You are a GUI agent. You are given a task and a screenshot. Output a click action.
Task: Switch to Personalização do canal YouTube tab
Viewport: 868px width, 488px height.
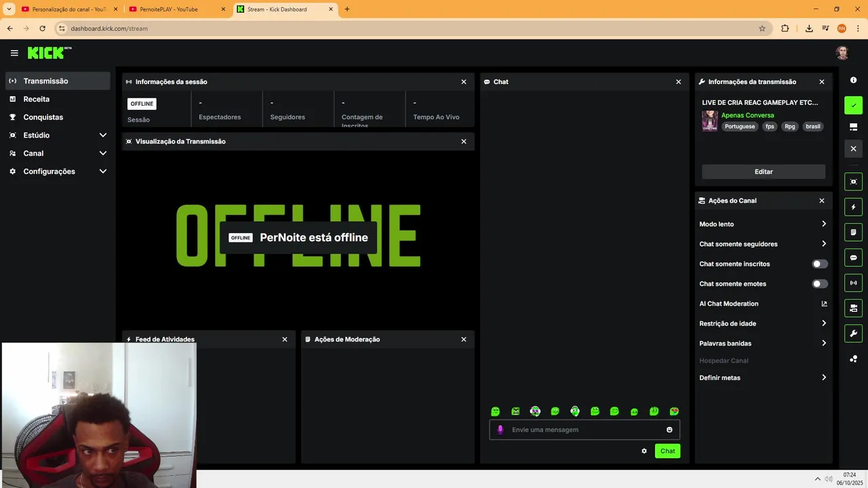click(70, 9)
